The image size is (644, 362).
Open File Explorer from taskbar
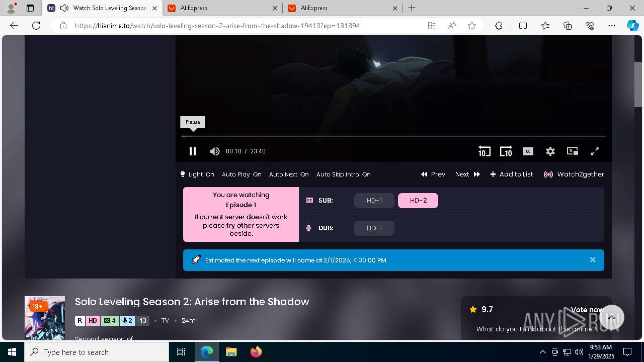[x=231, y=352]
